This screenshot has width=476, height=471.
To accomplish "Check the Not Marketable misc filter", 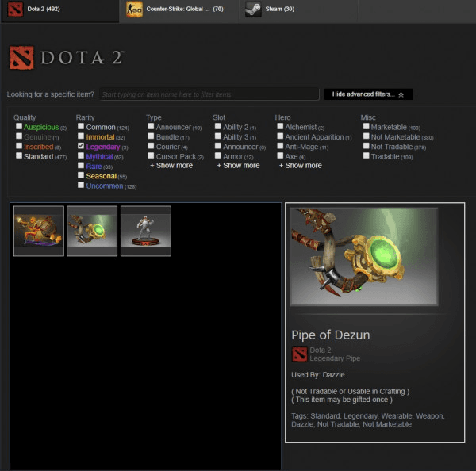I will 367,136.
